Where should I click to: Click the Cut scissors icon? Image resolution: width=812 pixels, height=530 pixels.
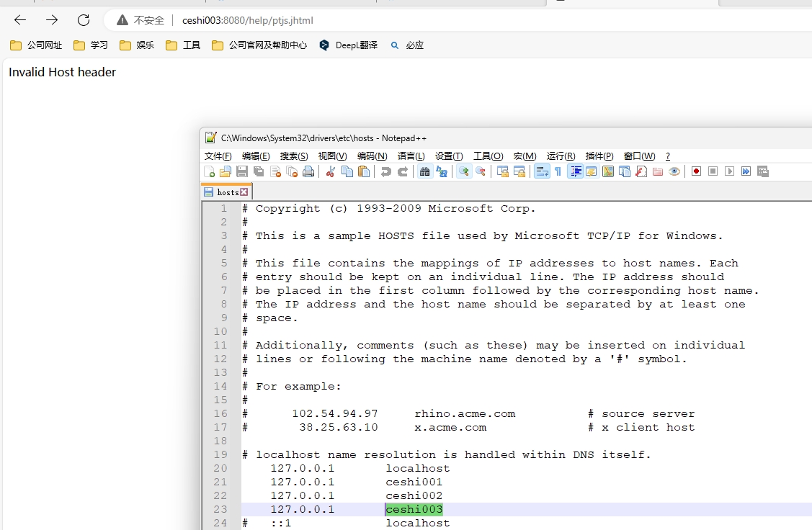(x=331, y=171)
